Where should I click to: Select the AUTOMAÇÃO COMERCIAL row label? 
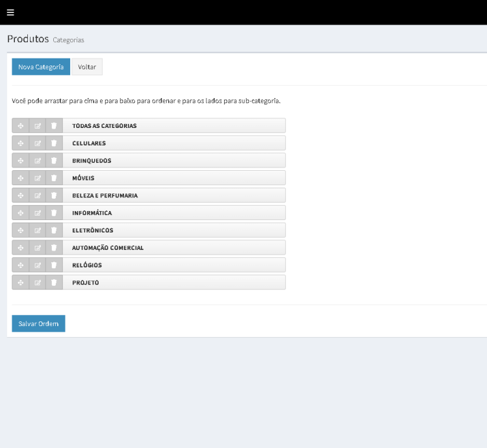108,248
